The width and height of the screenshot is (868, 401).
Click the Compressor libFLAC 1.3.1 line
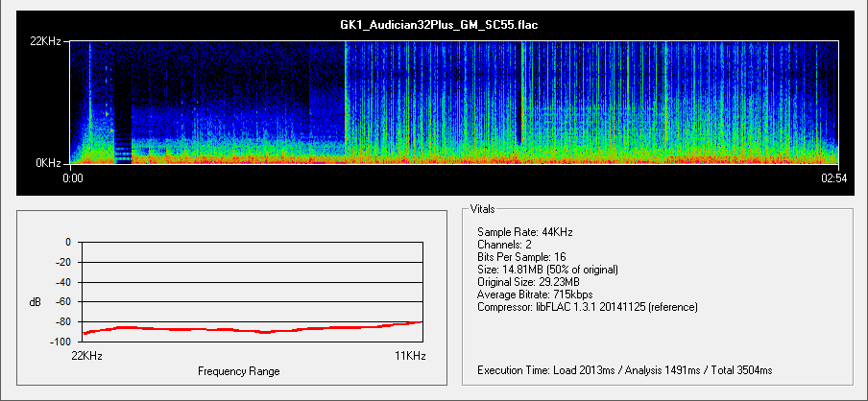coord(587,307)
